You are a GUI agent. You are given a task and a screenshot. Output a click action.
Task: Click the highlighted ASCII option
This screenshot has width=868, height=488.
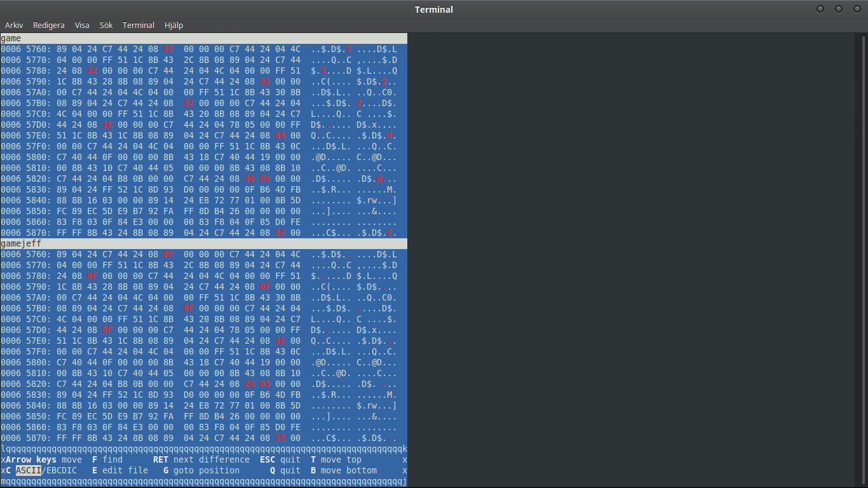tap(29, 470)
